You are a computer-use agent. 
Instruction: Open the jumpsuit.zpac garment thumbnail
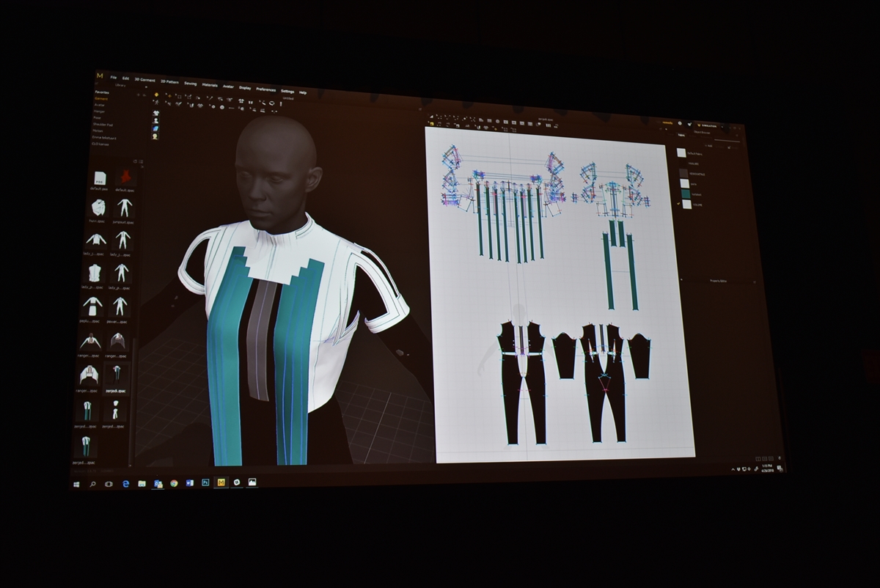123,207
